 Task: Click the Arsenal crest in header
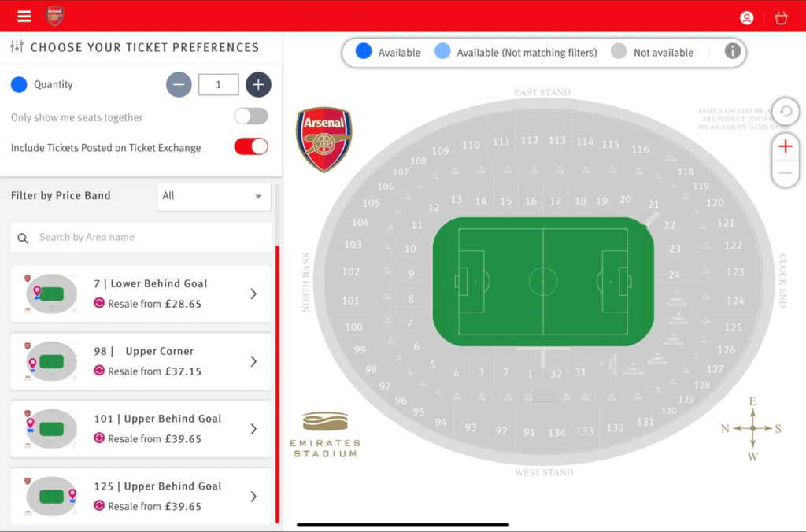click(x=54, y=17)
